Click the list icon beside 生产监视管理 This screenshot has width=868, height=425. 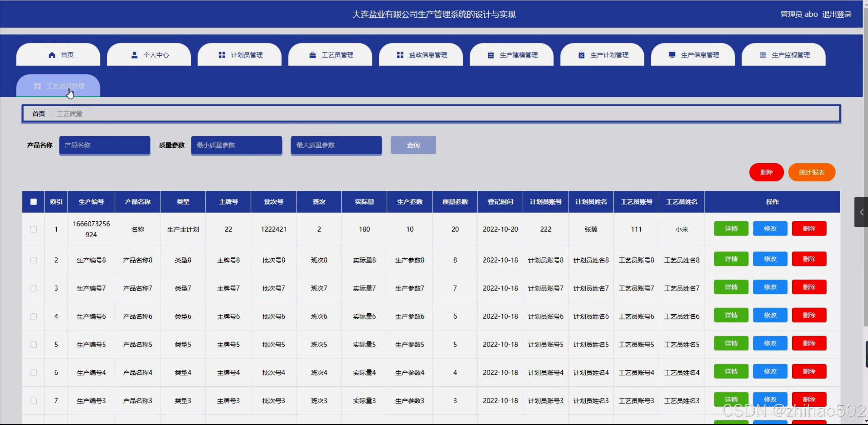point(762,55)
